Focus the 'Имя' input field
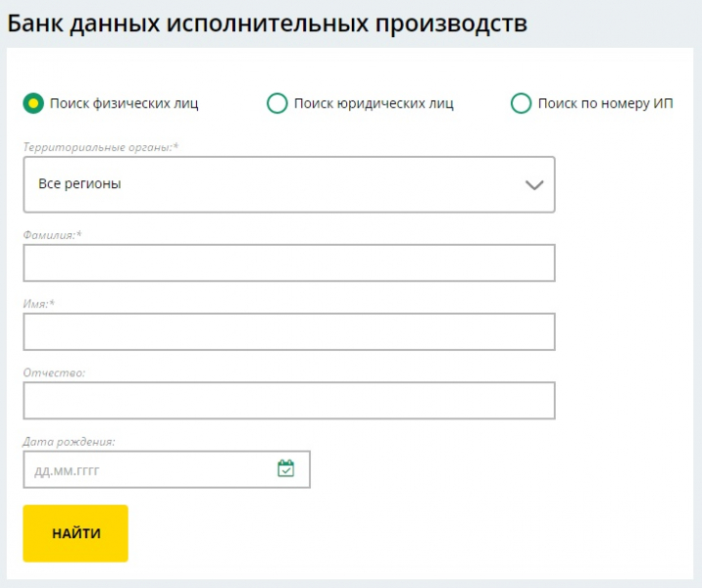The image size is (702, 588). [288, 331]
